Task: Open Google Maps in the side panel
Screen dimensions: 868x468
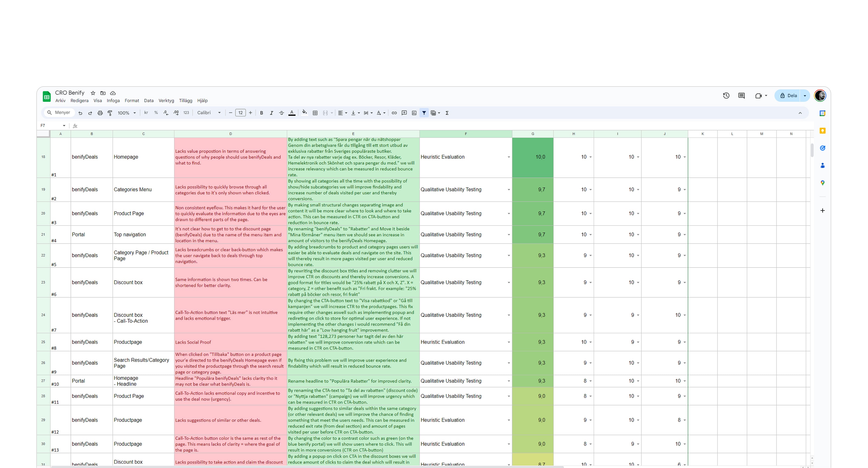Action: [x=822, y=183]
